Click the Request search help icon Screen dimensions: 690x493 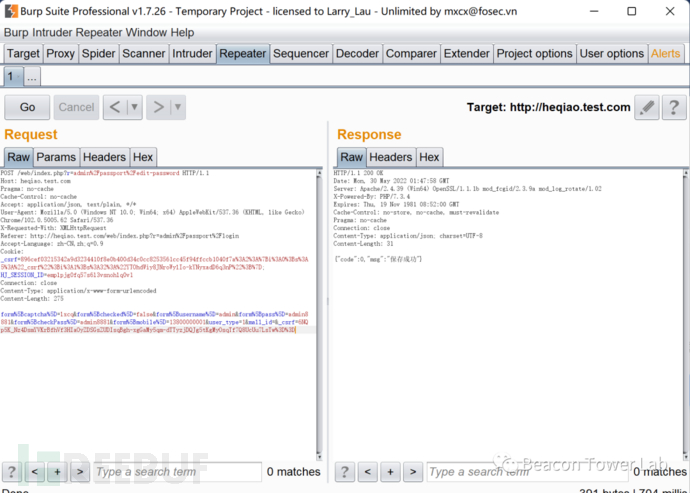(12, 472)
